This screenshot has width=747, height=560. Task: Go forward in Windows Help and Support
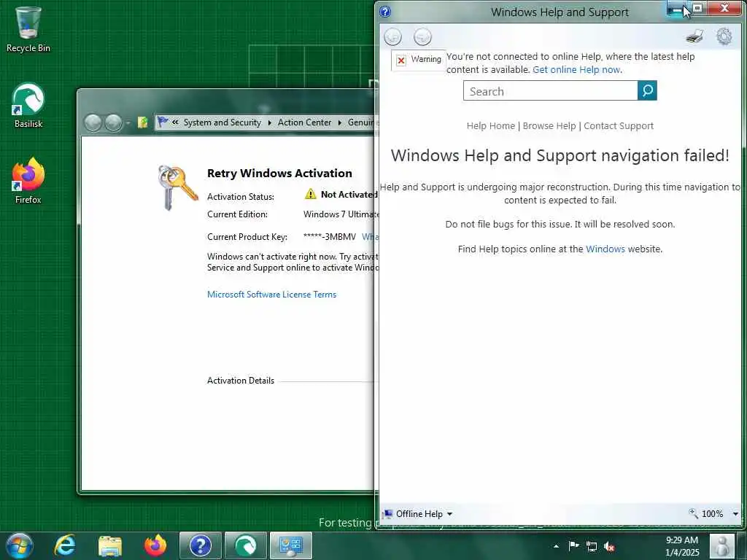pyautogui.click(x=422, y=36)
